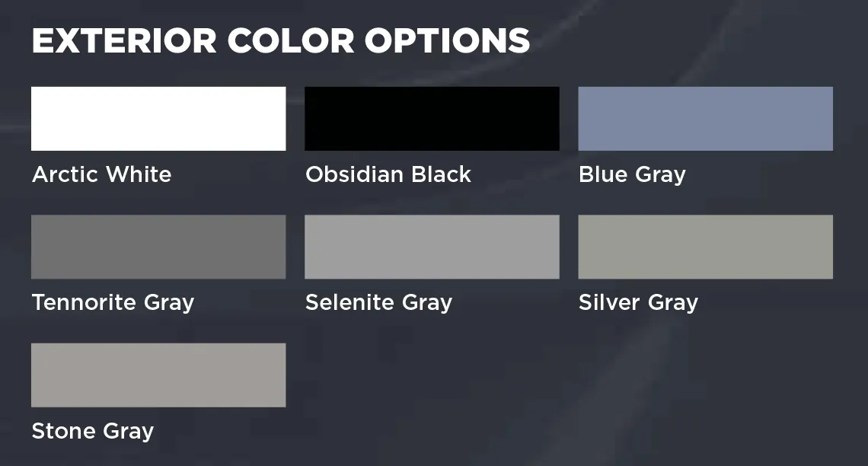868x466 pixels.
Task: Click the word "EXTERIOR" in the heading
Action: coord(123,41)
